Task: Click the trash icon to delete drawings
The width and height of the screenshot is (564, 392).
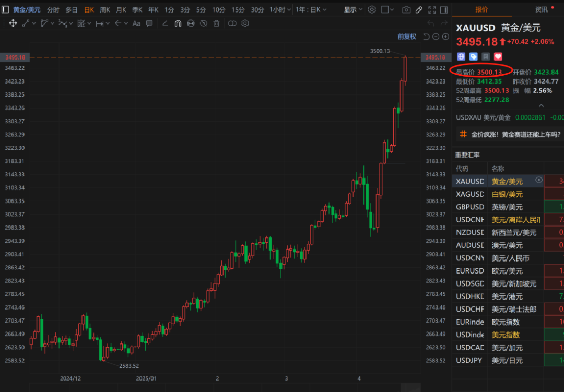Action: point(216,23)
